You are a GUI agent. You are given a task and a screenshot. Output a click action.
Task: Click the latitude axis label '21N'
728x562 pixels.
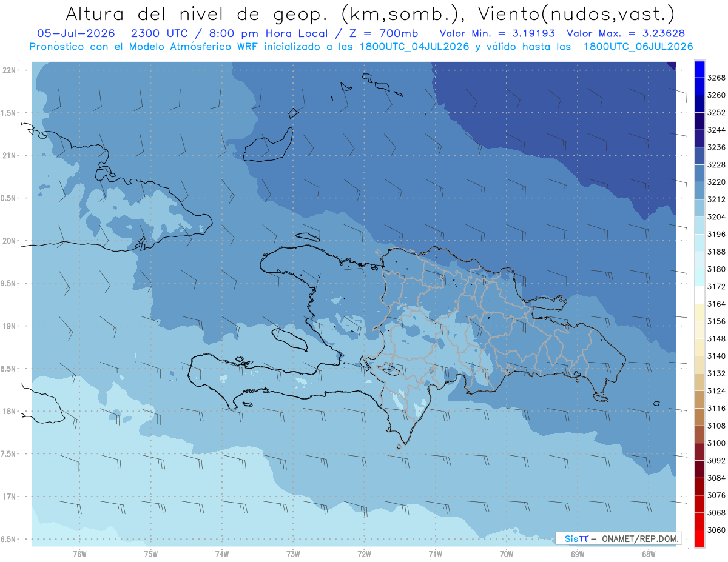[10, 155]
